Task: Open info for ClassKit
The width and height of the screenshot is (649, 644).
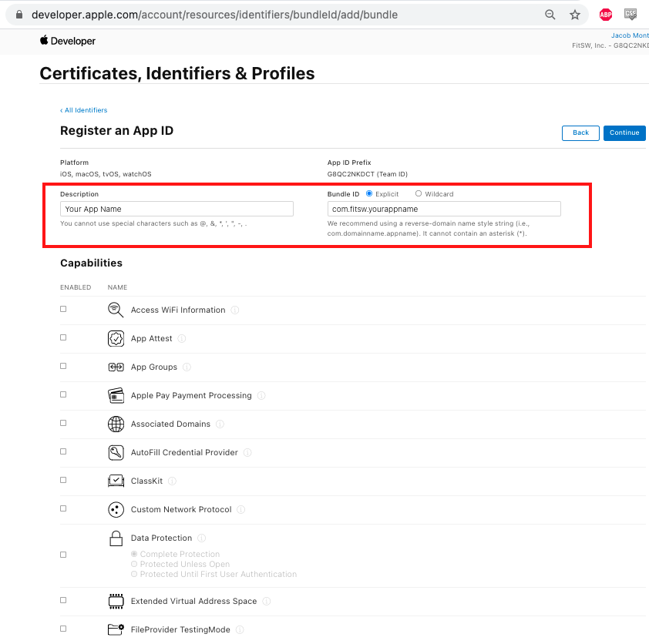Action: pyautogui.click(x=172, y=481)
